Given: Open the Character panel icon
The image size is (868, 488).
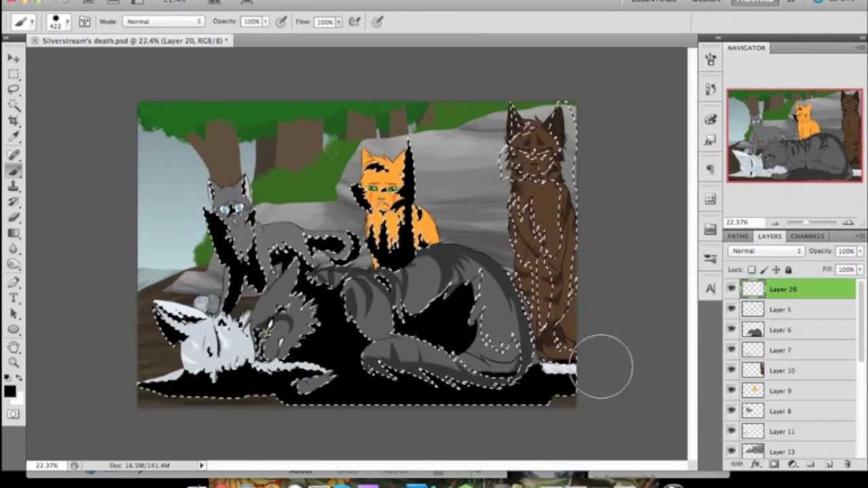Looking at the screenshot, I should 710,288.
